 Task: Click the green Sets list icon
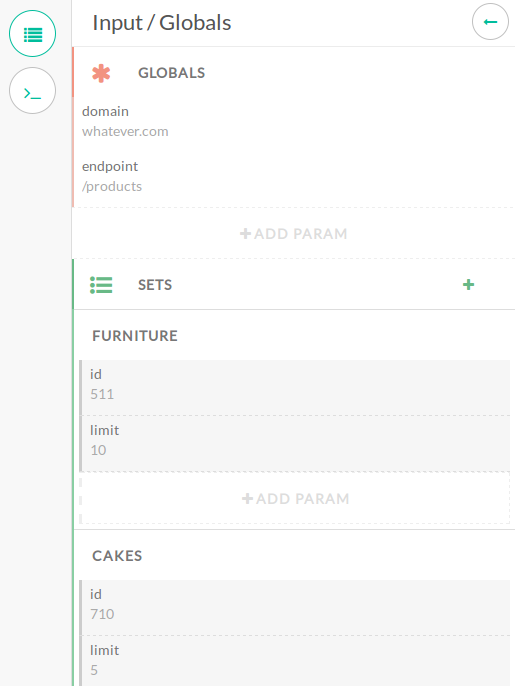pyautogui.click(x=101, y=285)
